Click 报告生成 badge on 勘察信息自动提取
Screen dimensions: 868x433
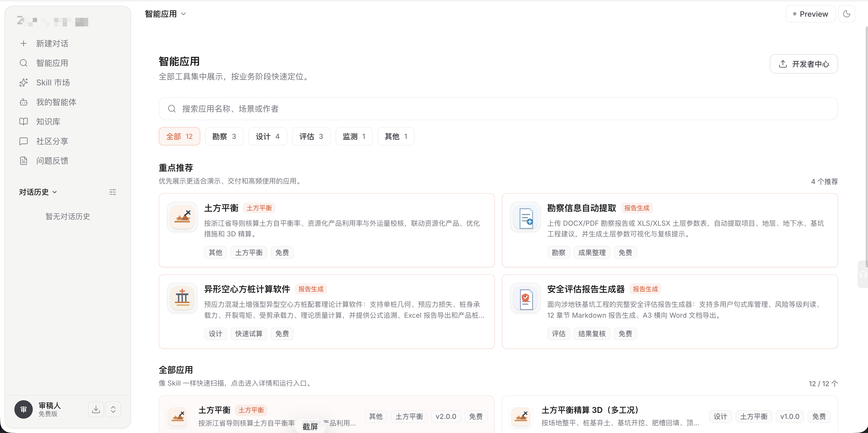pos(637,208)
